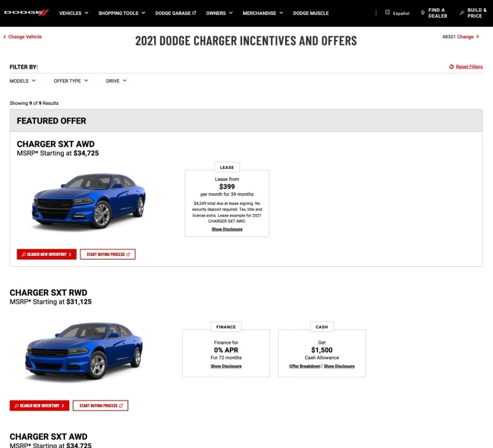Click the Vehicles menu chevron arrow
This screenshot has height=448, width=493.
tap(86, 13)
